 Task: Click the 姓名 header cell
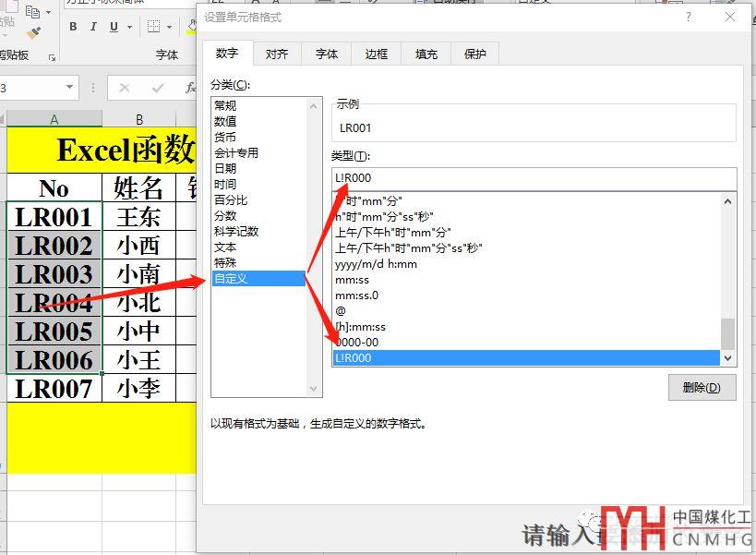(x=138, y=187)
